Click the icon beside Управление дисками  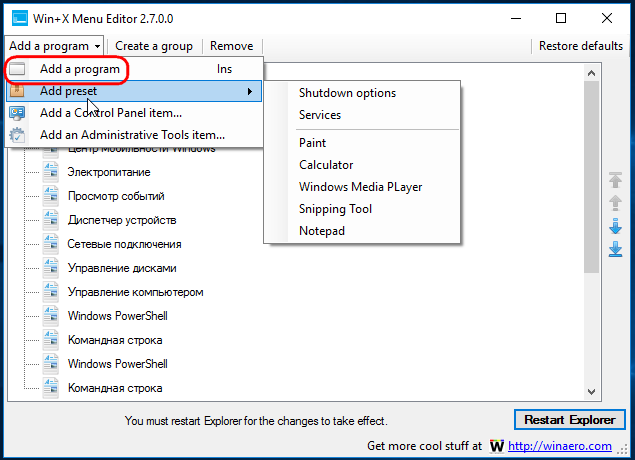click(x=51, y=268)
